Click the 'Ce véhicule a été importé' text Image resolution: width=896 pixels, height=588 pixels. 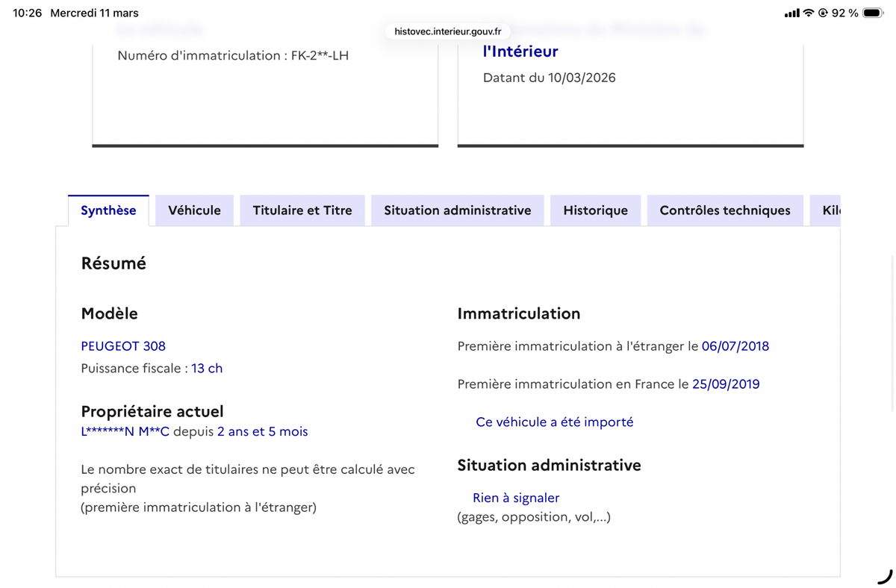point(554,422)
